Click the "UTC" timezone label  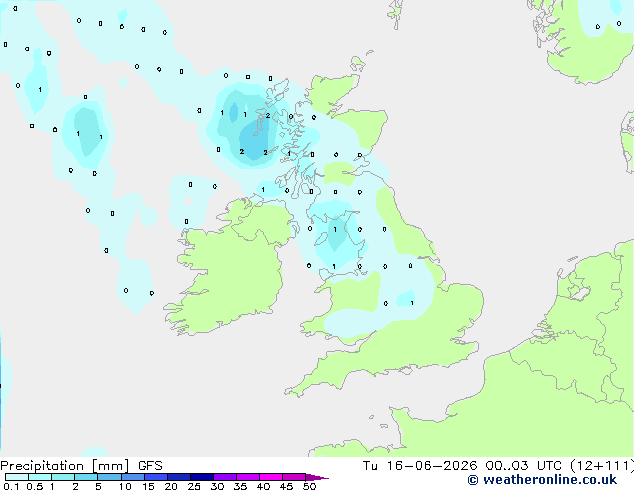tap(549, 466)
